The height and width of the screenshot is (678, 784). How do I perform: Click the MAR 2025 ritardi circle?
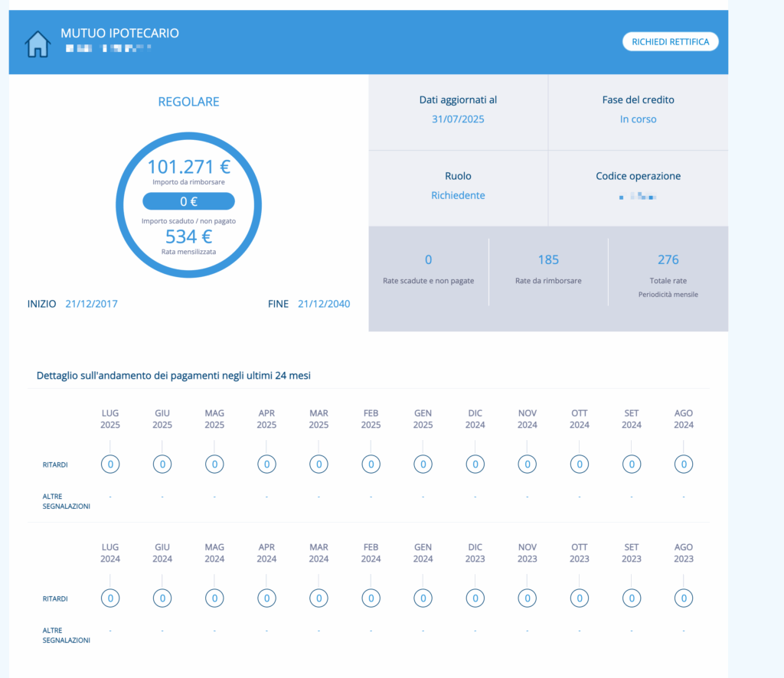[318, 464]
